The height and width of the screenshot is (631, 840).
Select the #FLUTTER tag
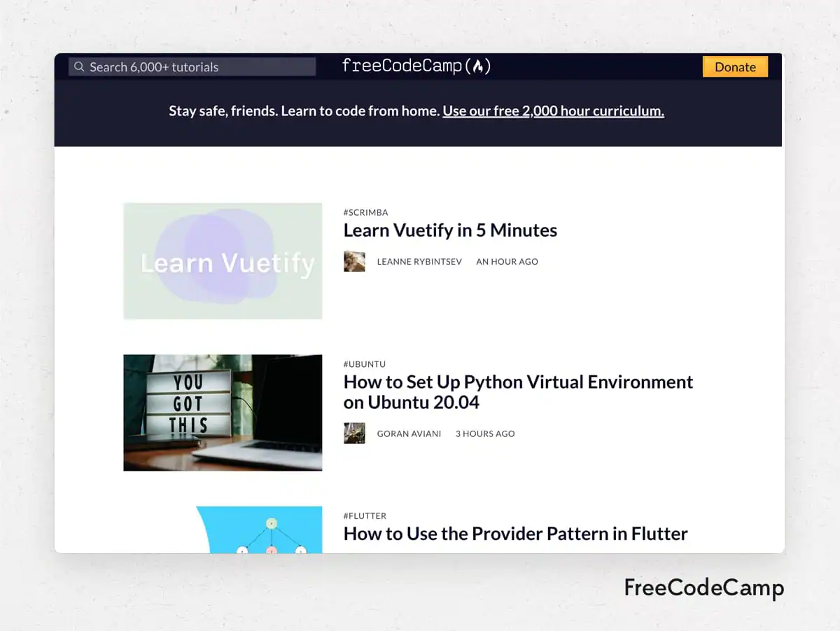[x=365, y=515]
